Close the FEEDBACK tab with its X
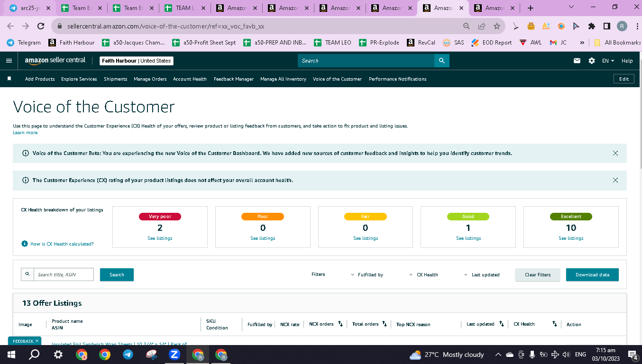This screenshot has height=364, width=642. pyautogui.click(x=37, y=341)
